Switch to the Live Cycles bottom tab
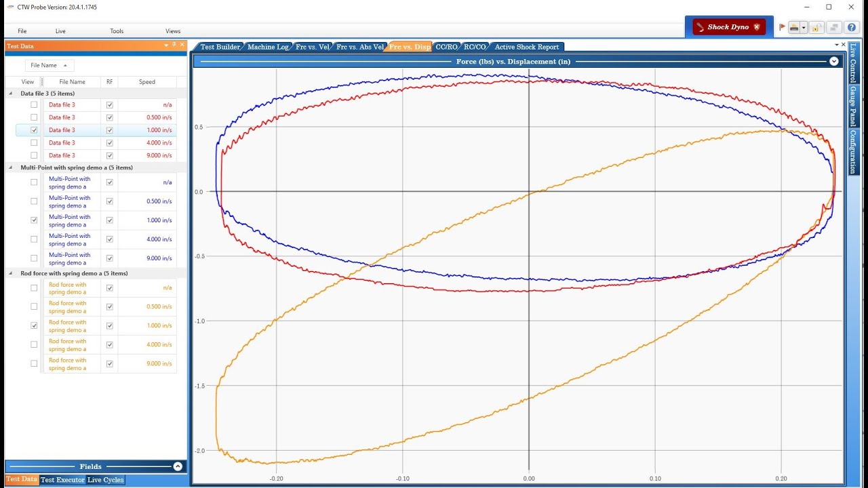 105,479
